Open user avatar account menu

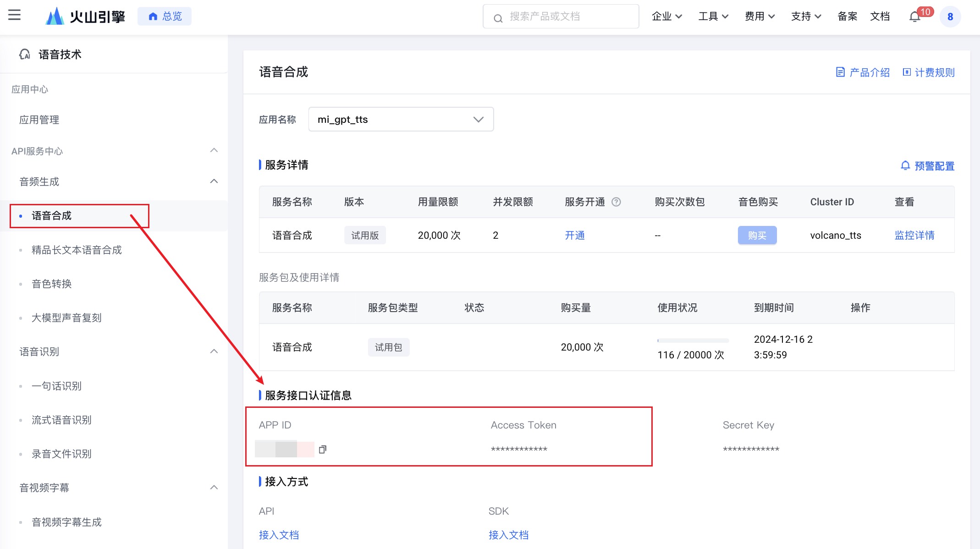tap(950, 17)
